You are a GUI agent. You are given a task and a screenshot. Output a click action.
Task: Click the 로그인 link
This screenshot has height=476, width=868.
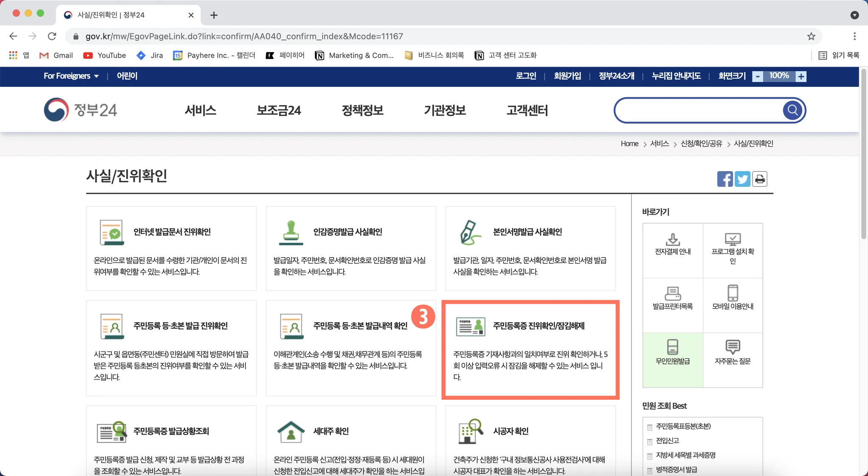[x=526, y=76]
